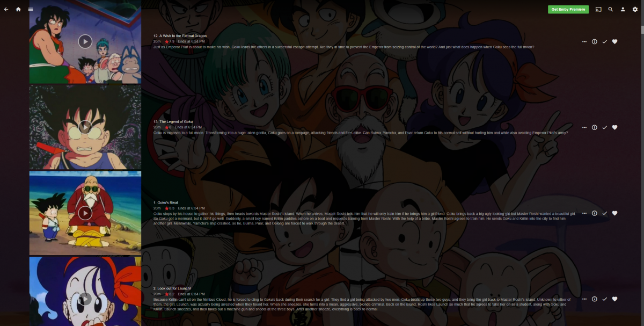Play episode 13 The Legend of Goku
644x326 pixels.
(85, 127)
